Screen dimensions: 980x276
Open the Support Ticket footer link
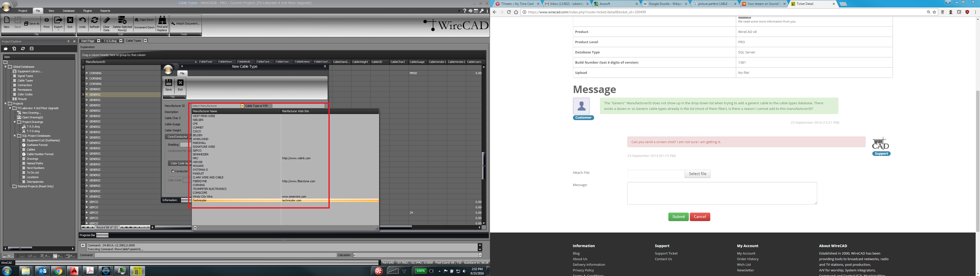pos(666,254)
